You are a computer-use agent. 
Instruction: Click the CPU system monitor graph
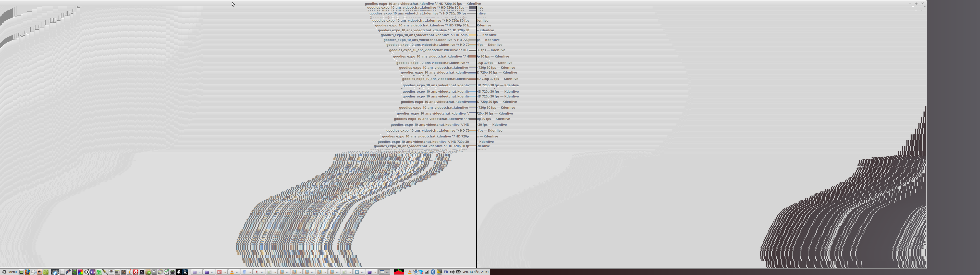pos(399,272)
